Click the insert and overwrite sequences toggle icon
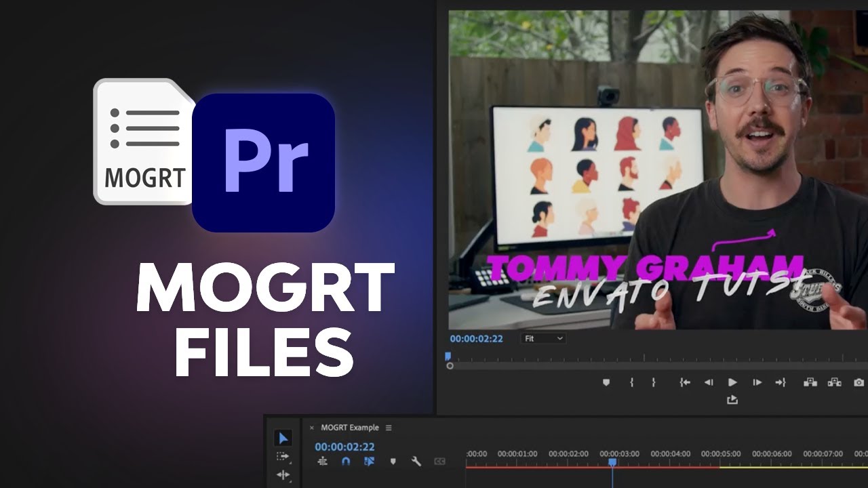The height and width of the screenshot is (488, 868). coord(323,461)
